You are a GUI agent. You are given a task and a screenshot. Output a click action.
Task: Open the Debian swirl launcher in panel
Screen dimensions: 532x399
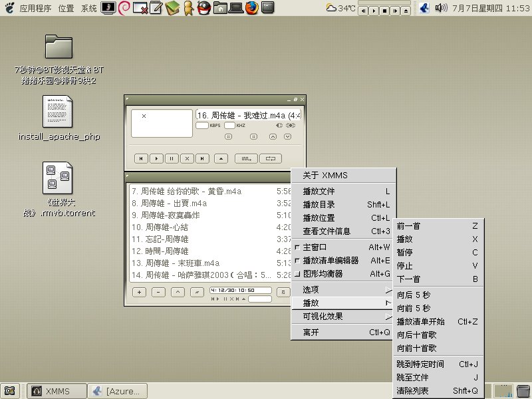tap(124, 7)
